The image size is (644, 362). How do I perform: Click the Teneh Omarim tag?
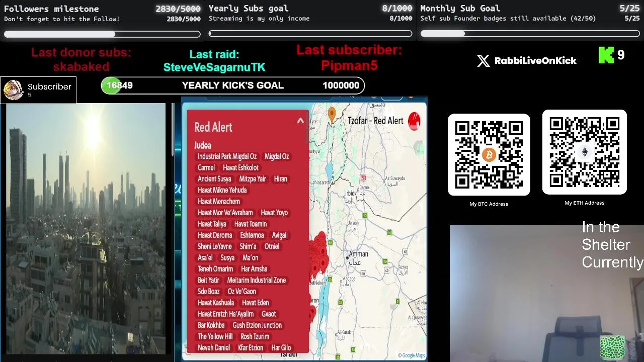(215, 269)
